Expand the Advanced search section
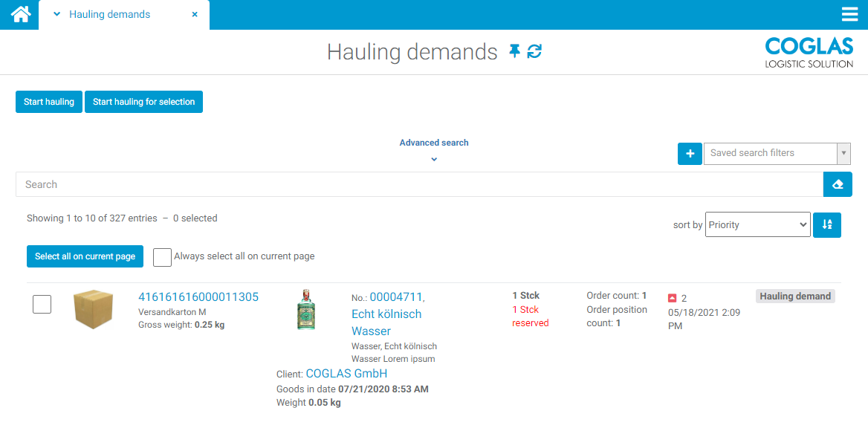The height and width of the screenshot is (428, 868). [x=434, y=148]
